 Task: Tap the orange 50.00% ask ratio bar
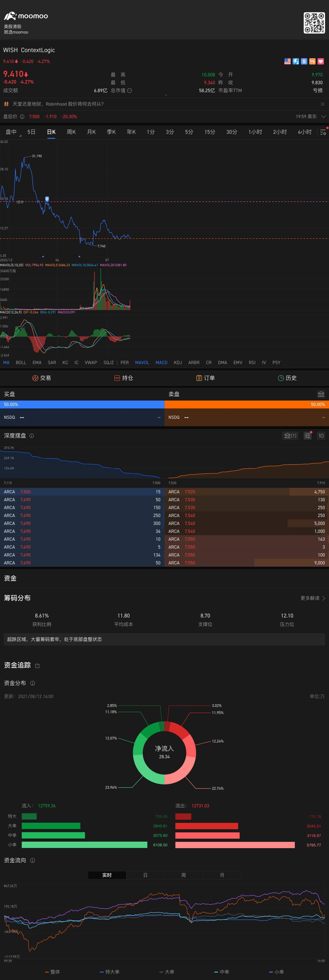pos(247,404)
